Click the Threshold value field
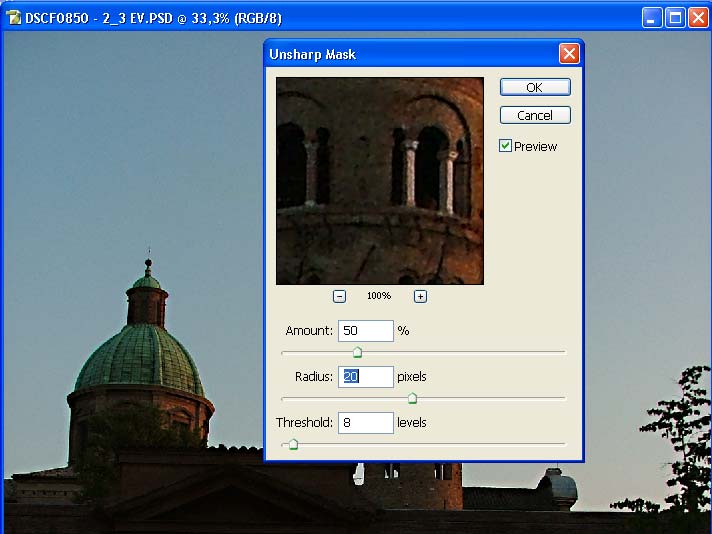This screenshot has width=712, height=534. point(366,423)
